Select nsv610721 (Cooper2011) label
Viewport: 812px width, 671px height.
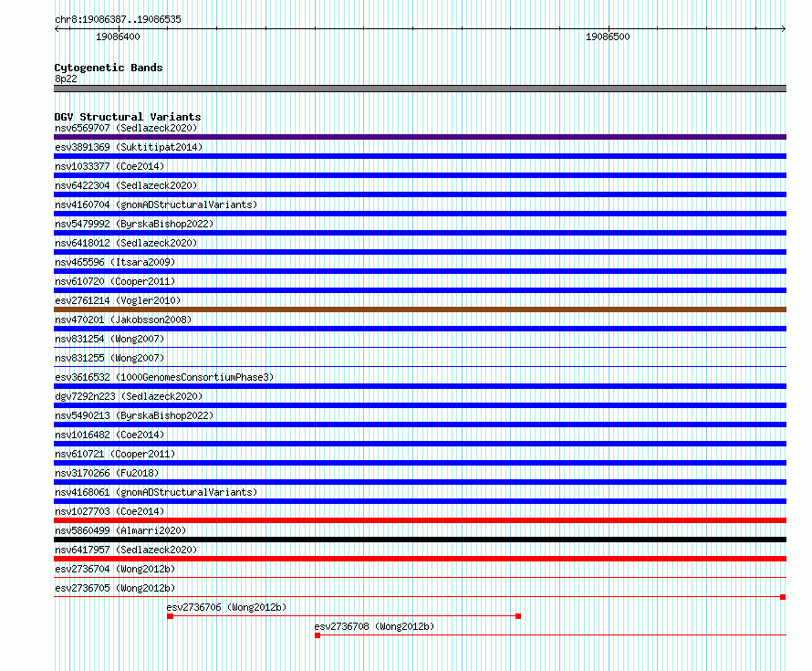click(115, 454)
